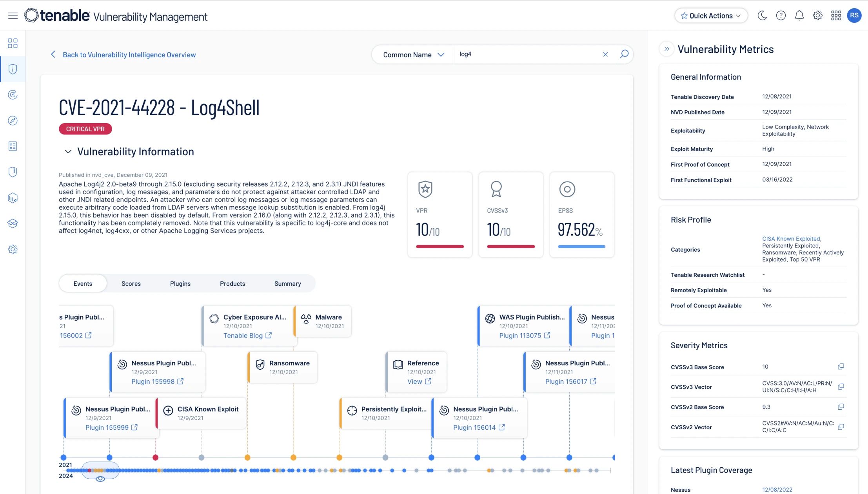Copy the CVSSv2 Base Score value
868x494 pixels.
tap(841, 407)
